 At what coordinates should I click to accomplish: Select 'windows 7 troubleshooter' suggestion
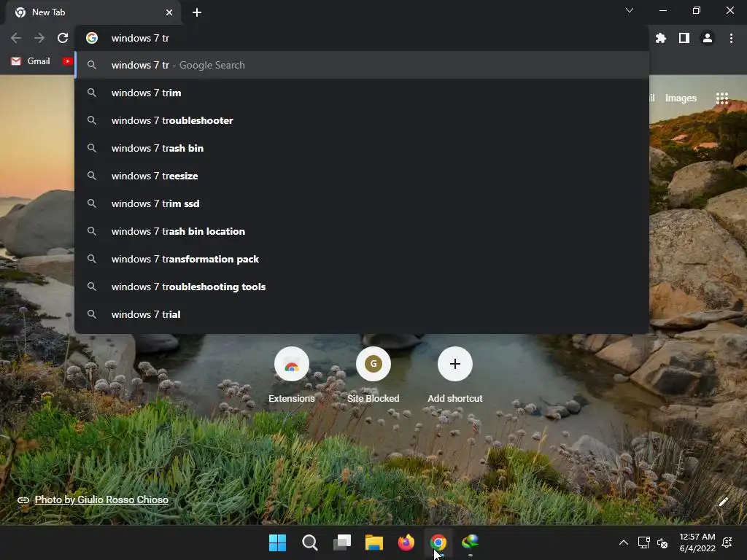[x=362, y=120]
